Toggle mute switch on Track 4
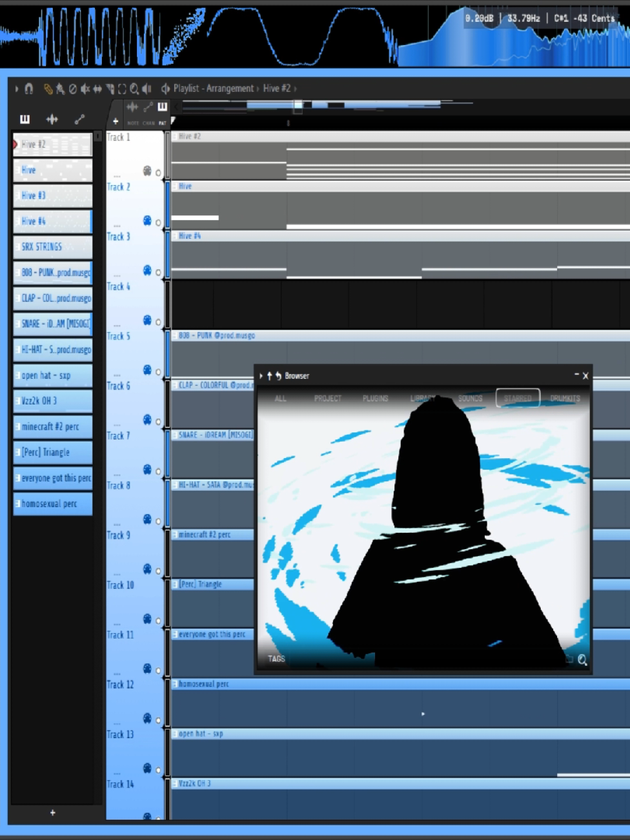 click(158, 322)
